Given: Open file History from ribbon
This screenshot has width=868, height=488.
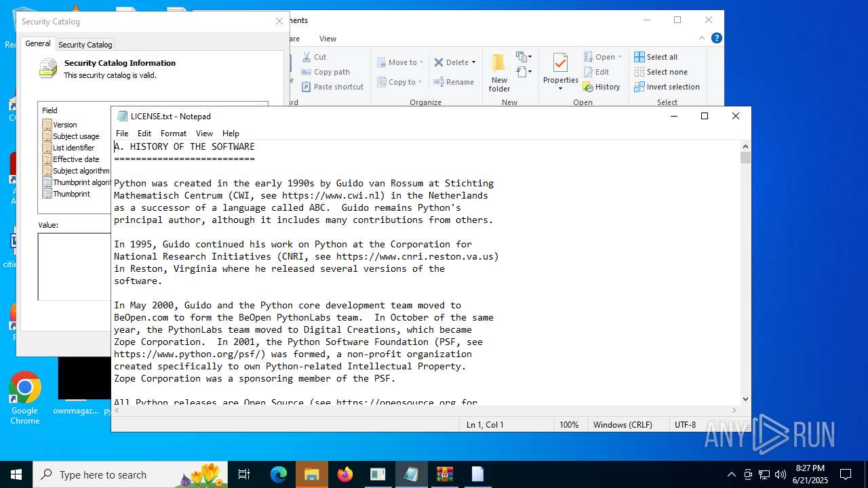Looking at the screenshot, I should point(601,87).
